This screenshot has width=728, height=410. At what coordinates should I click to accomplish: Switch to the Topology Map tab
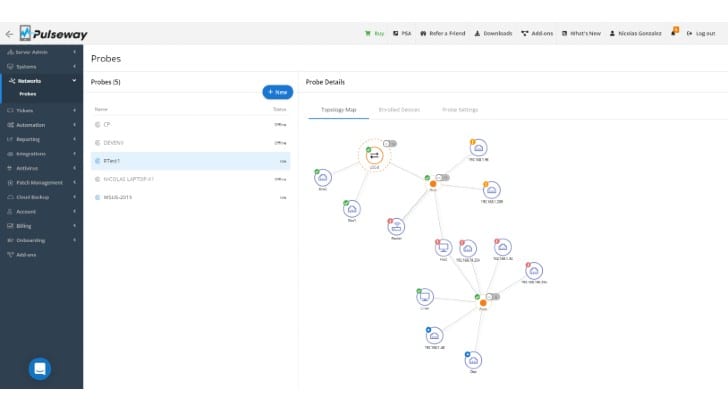pyautogui.click(x=338, y=110)
